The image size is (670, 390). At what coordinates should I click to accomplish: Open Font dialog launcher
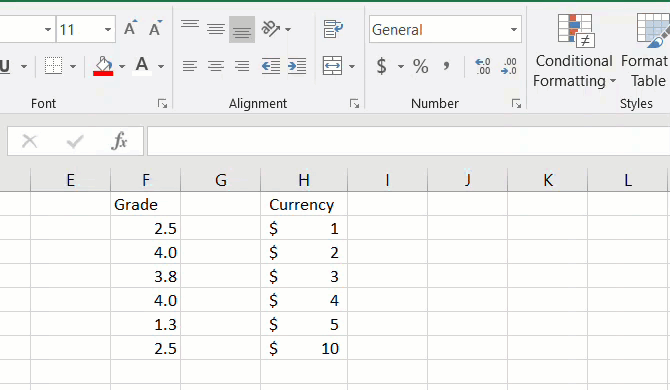(162, 103)
